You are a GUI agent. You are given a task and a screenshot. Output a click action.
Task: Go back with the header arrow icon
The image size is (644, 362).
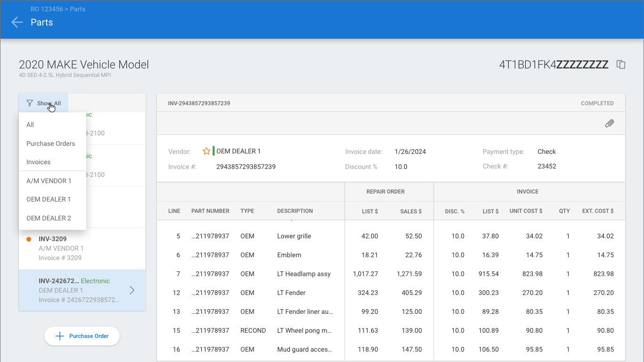click(x=17, y=22)
